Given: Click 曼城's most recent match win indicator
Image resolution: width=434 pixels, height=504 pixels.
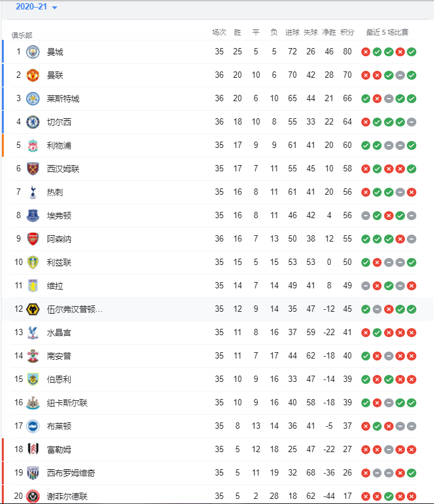Looking at the screenshot, I should [x=411, y=52].
